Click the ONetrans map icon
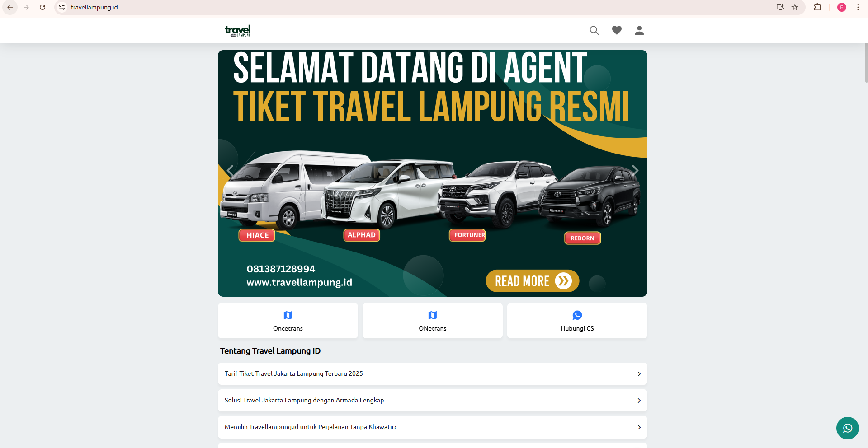The height and width of the screenshot is (448, 868). click(433, 315)
